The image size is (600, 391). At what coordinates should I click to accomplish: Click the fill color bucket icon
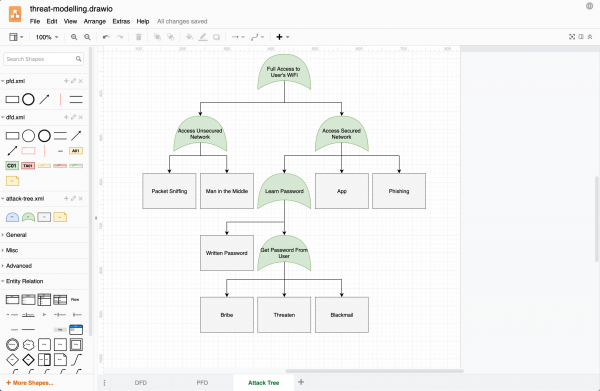click(189, 37)
